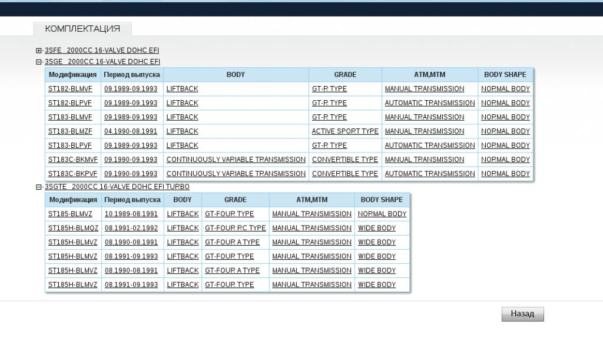Click the ST183C-BKPVF modification link

point(73,174)
